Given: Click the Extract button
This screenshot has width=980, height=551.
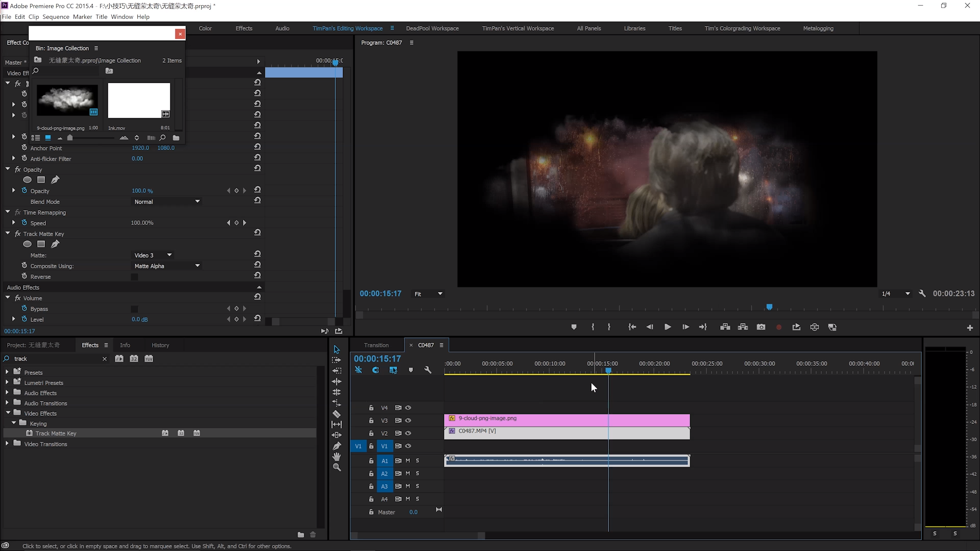Looking at the screenshot, I should tap(743, 327).
